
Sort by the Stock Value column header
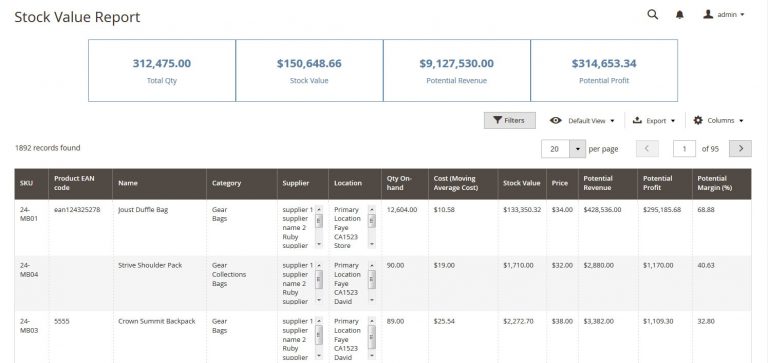coord(522,184)
